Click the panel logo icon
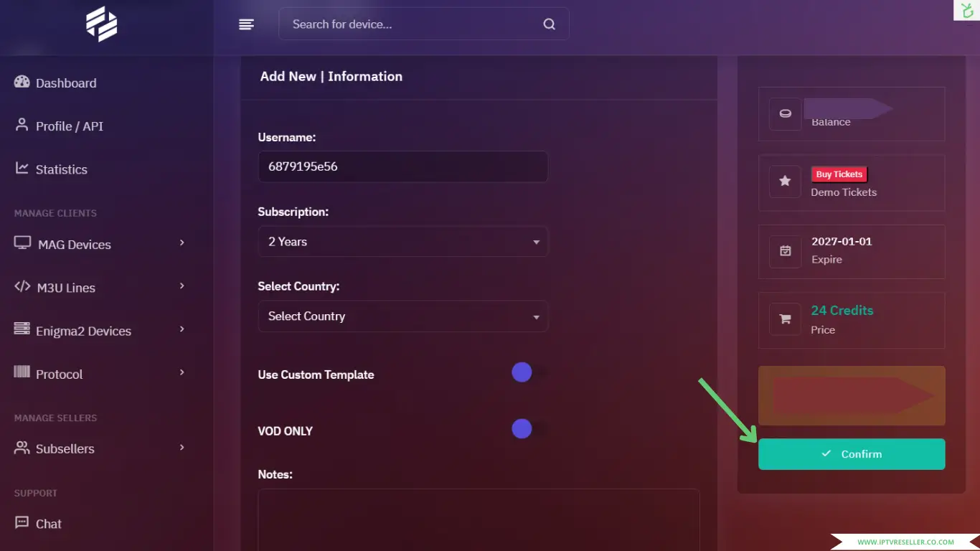 (x=102, y=24)
